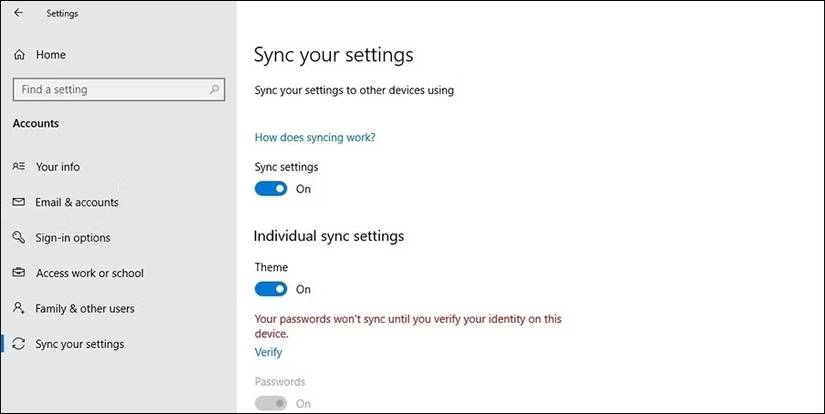
Task: Click the Sync your settings circular arrows icon
Action: click(x=18, y=344)
